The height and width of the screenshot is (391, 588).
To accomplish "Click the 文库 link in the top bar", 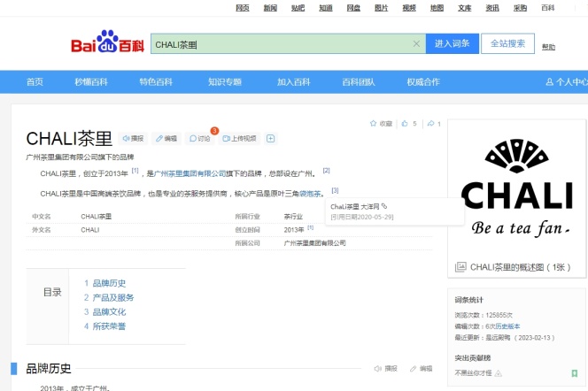I will [x=464, y=8].
